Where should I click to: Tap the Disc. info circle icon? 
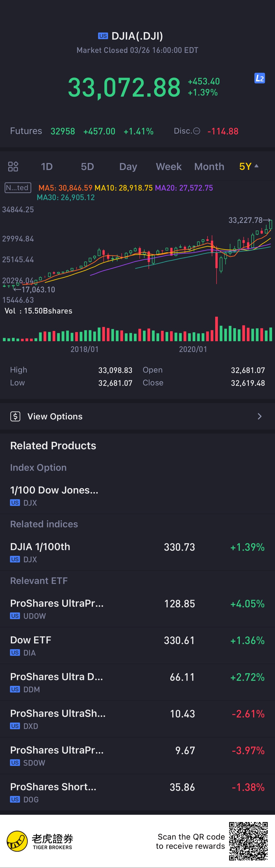[196, 131]
